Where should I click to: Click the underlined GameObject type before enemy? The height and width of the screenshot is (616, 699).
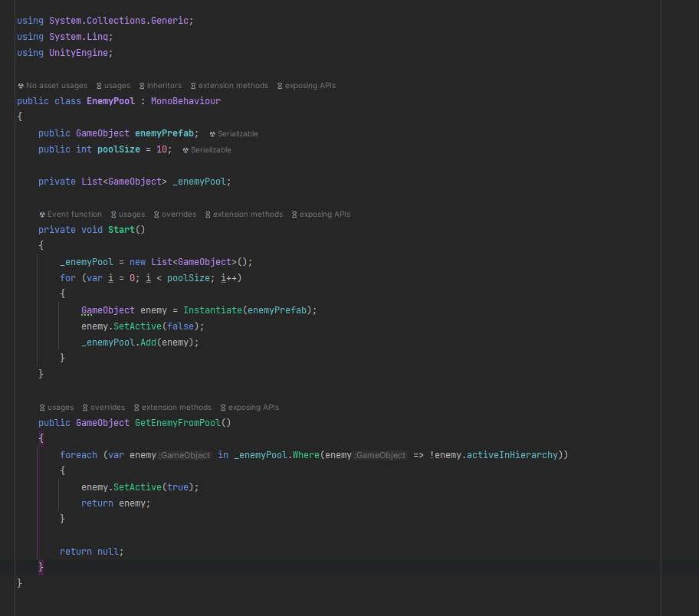pos(108,310)
